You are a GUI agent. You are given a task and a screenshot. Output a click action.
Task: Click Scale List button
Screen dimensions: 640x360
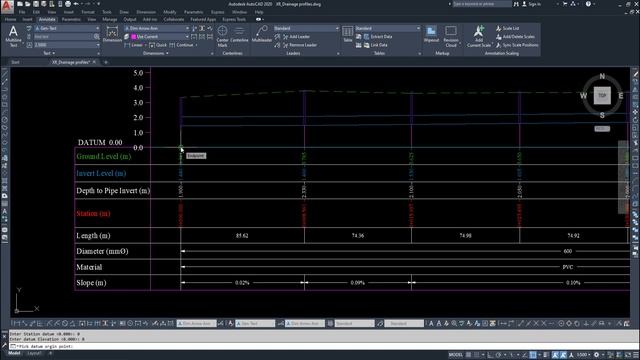[x=507, y=29]
